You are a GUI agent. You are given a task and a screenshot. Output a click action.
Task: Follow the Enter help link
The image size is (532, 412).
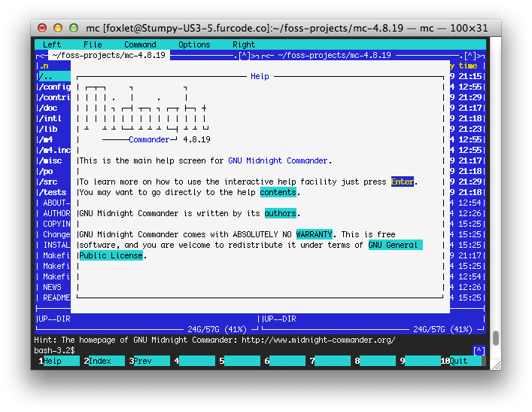[x=402, y=182]
